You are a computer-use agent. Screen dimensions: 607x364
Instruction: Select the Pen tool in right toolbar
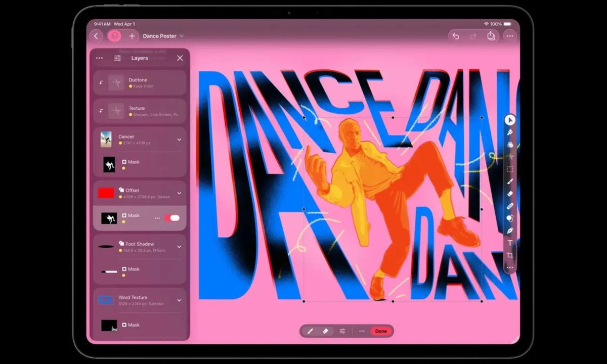point(510,231)
